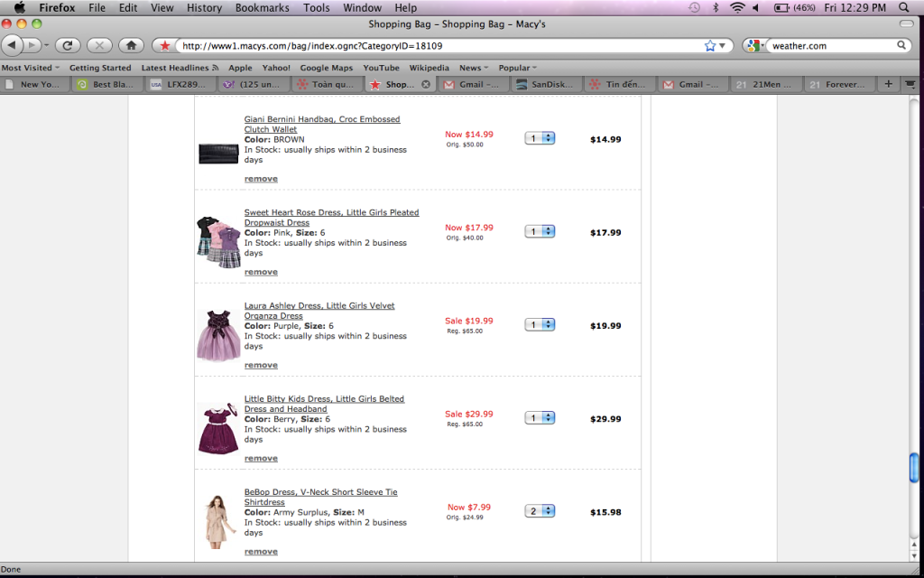Go to the Firefox home page
Screen dimensions: 924x578
[x=131, y=45]
